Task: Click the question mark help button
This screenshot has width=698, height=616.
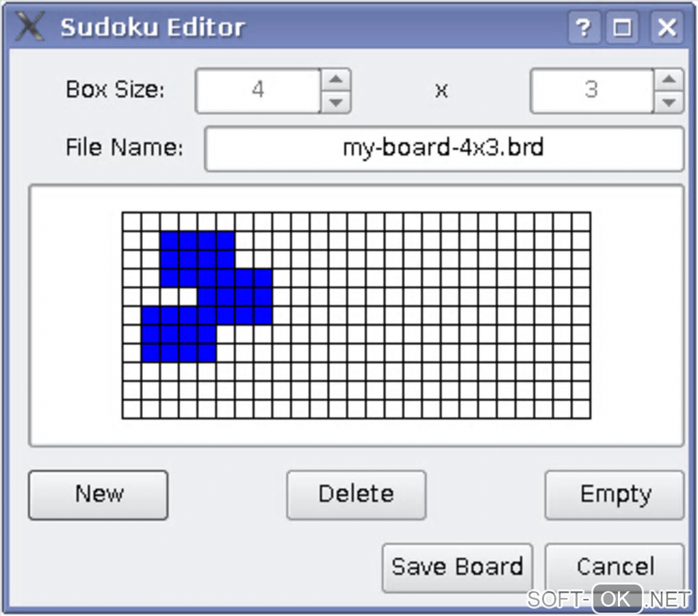Action: click(582, 27)
